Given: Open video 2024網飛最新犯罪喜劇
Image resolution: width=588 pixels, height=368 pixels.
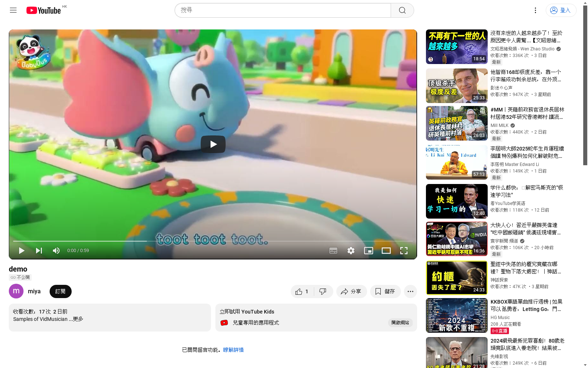Looking at the screenshot, I should [x=527, y=344].
